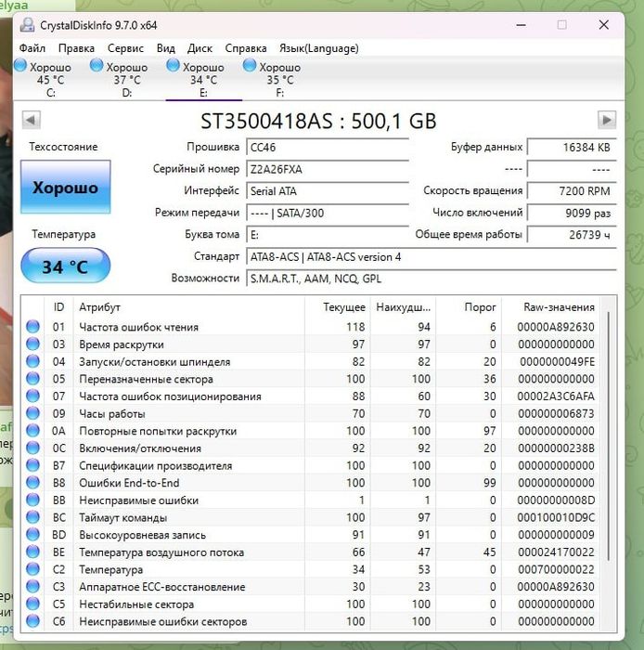The image size is (644, 650).
Task: Click status orb for attribute BC Таймаут команды
Action: coord(32,517)
